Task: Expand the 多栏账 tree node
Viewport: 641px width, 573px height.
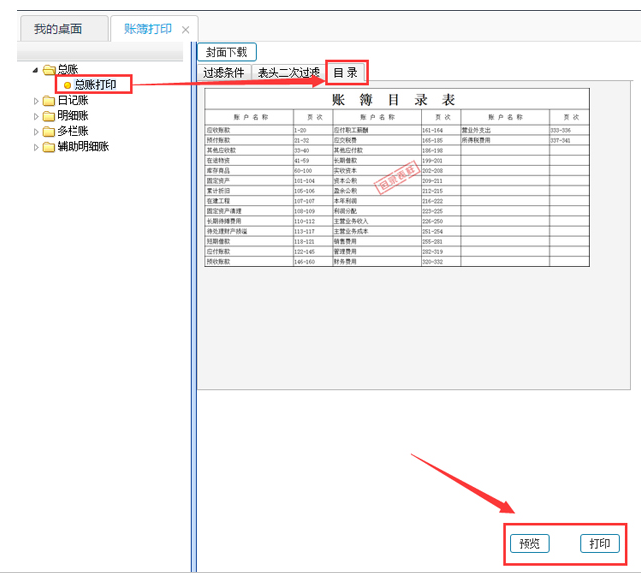Action: point(36,132)
